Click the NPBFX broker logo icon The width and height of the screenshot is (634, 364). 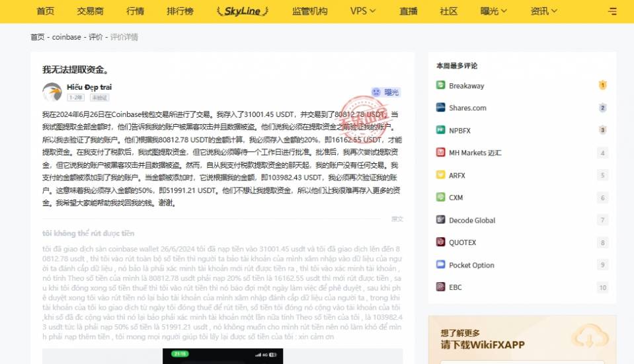(x=441, y=130)
